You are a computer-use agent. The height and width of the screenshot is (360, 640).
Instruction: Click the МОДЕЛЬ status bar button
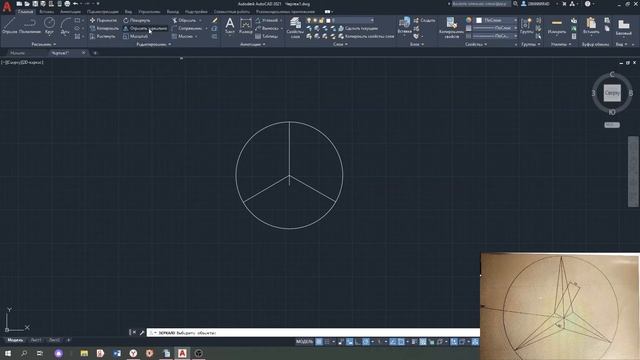[304, 342]
